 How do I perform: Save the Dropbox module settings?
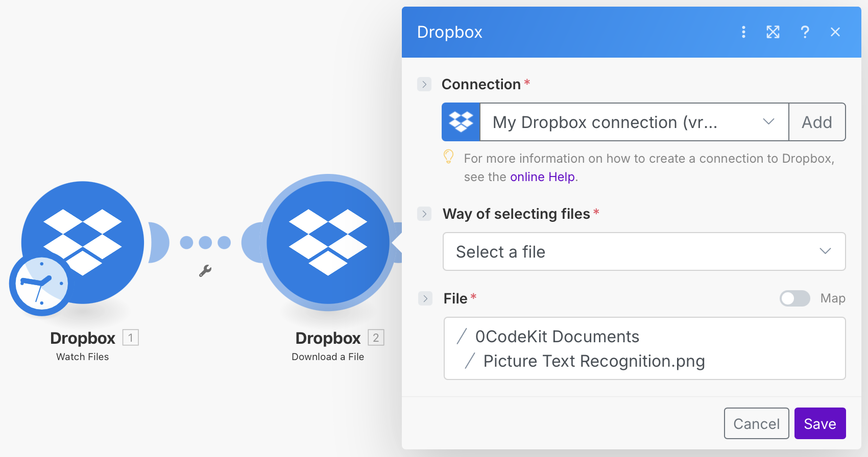(820, 423)
